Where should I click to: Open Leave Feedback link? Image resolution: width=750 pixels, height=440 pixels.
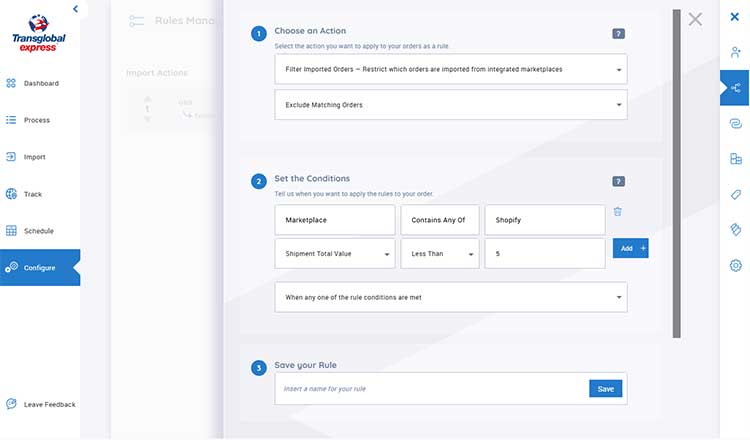coord(50,405)
